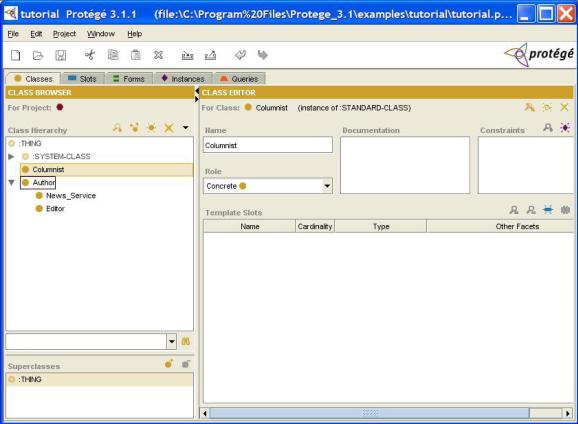Click the Revert to archived version icon
Viewport: 578px width, 424px height.
point(210,55)
